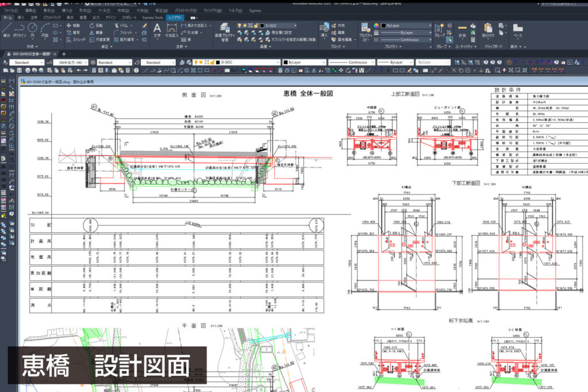Image resolution: width=588 pixels, height=392 pixels.
Task: Choose the 配列複写 array command
Action: (124, 40)
